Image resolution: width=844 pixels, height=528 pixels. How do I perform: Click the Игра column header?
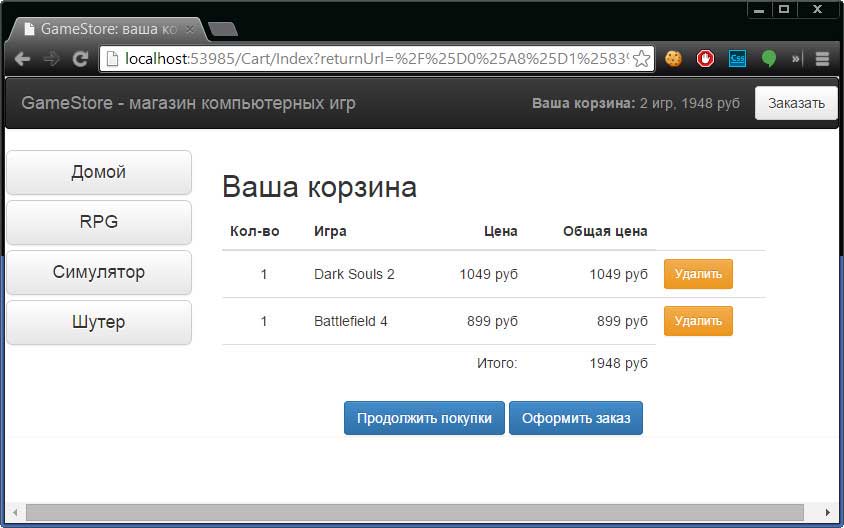click(x=330, y=231)
